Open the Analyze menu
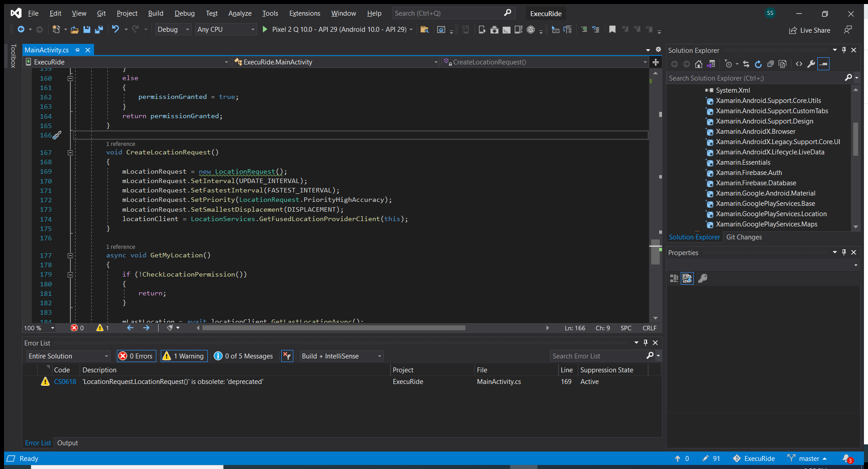Viewport: 868px width, 469px height. 240,13
